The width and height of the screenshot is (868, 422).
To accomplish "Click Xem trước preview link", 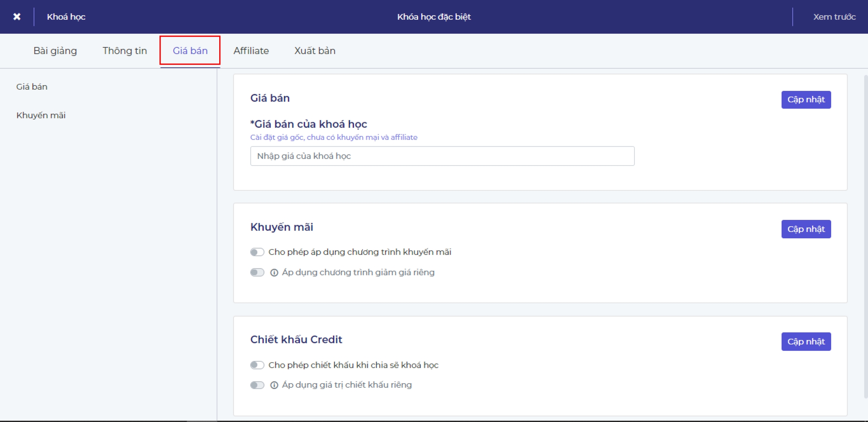I will coord(834,17).
